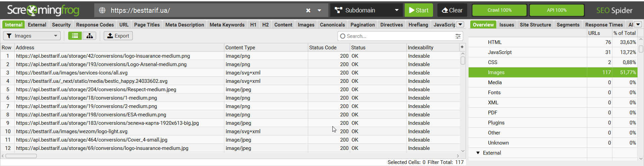Show more main tabs dropdown arrow

tap(461, 24)
